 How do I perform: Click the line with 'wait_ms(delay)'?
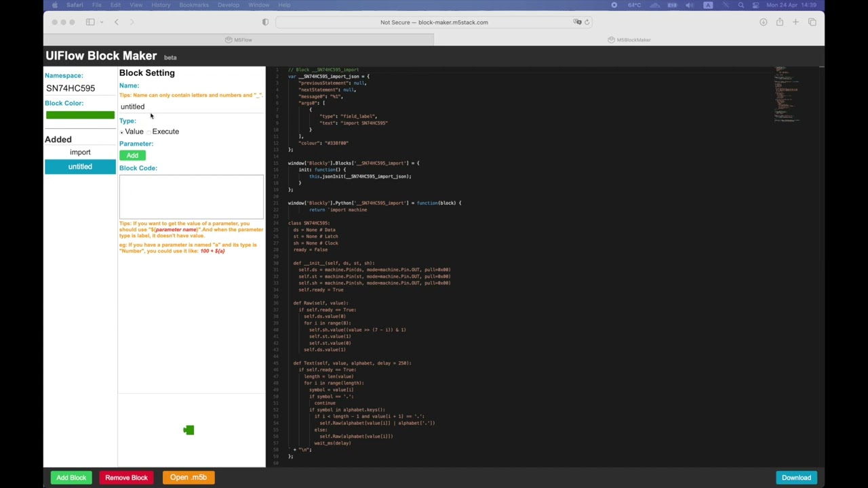point(332,443)
